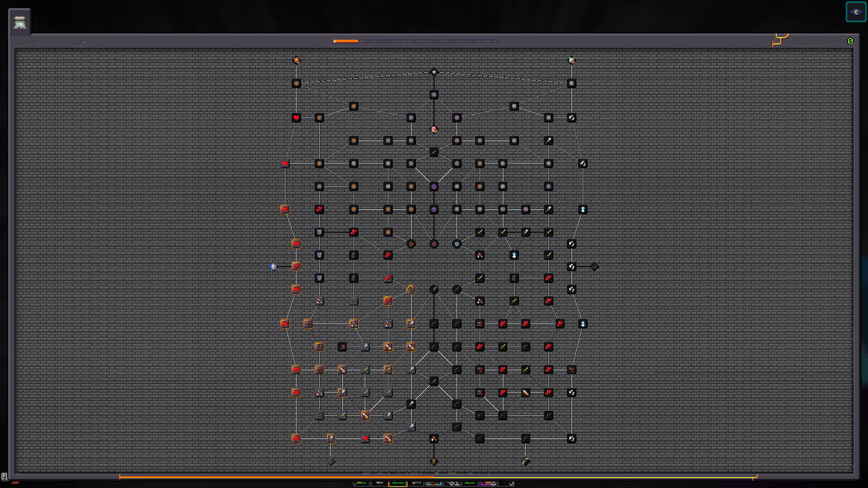This screenshot has width=868, height=488.
Task: Choose the blue shield gem node on the far left
Action: click(274, 267)
